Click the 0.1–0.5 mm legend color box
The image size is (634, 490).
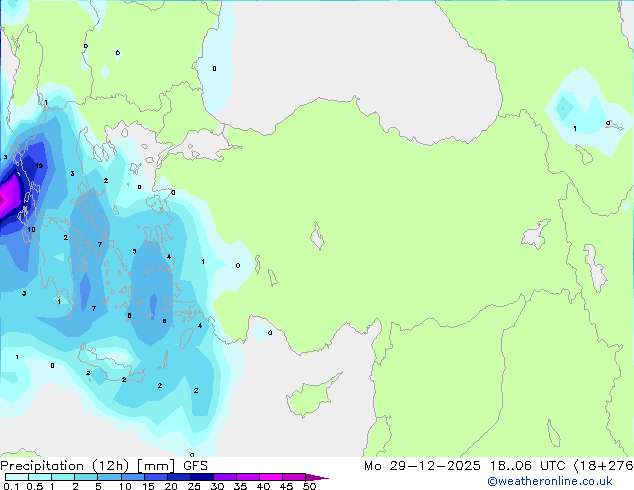pyautogui.click(x=17, y=477)
